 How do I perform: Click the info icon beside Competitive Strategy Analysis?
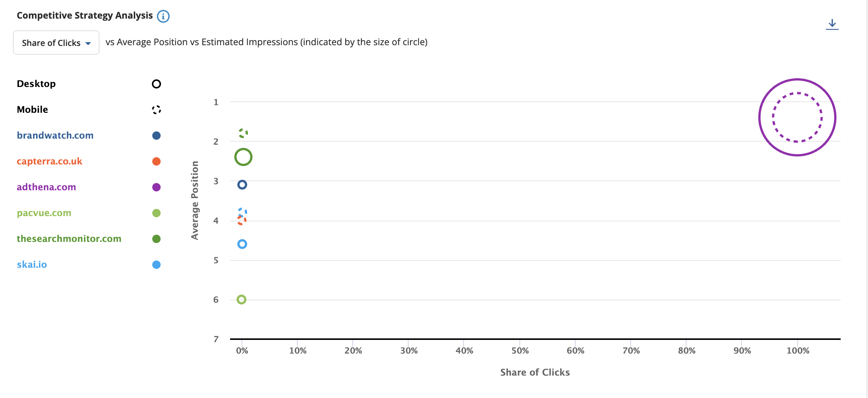[163, 16]
